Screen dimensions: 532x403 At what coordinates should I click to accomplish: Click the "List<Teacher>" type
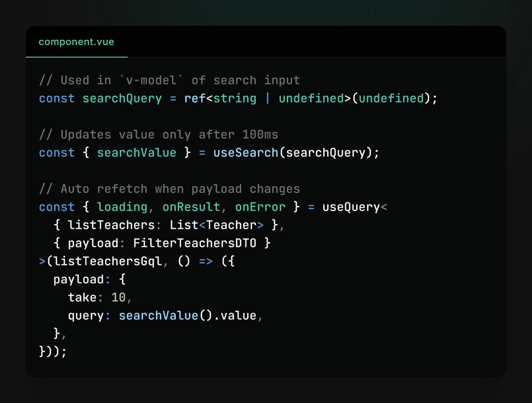click(217, 225)
